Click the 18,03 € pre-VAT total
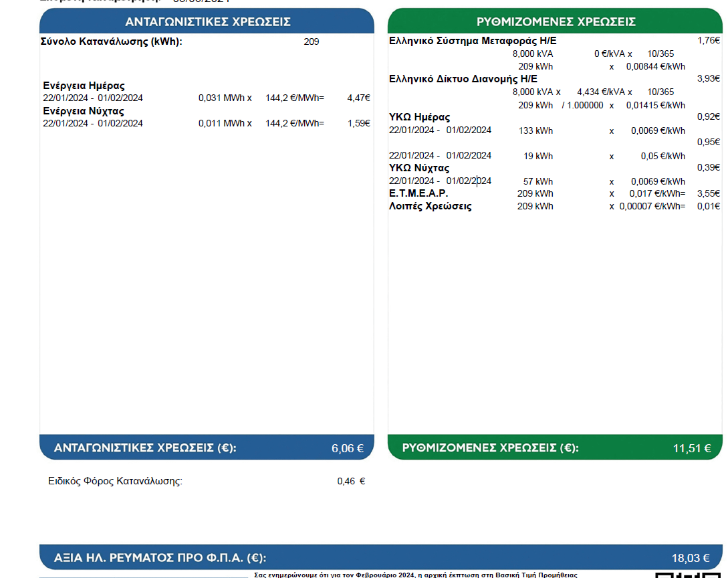 pyautogui.click(x=691, y=558)
